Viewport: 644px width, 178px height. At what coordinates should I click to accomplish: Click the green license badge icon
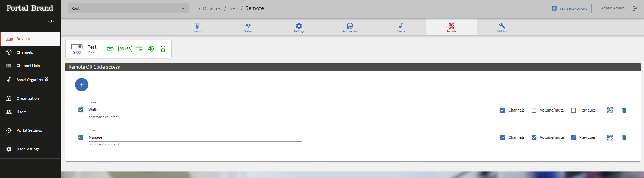pos(163,49)
